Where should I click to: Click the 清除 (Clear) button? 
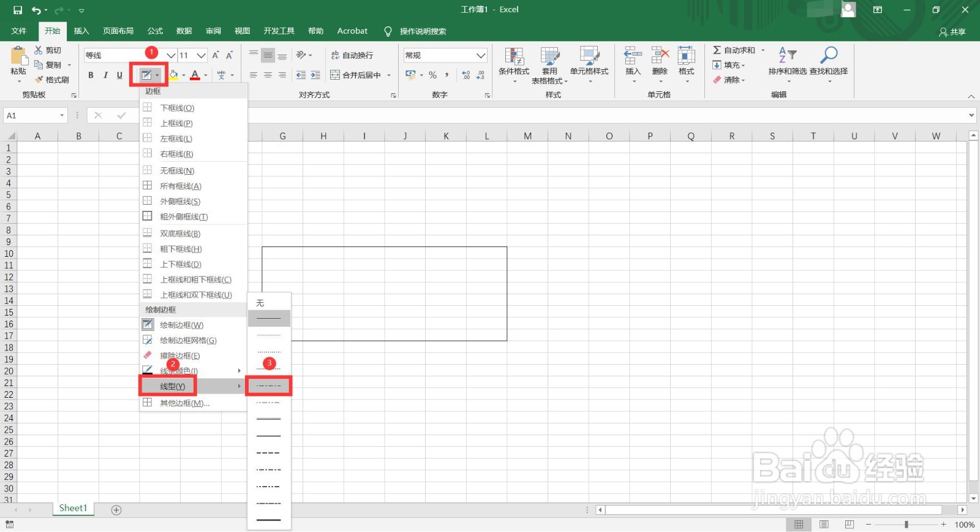(x=728, y=80)
